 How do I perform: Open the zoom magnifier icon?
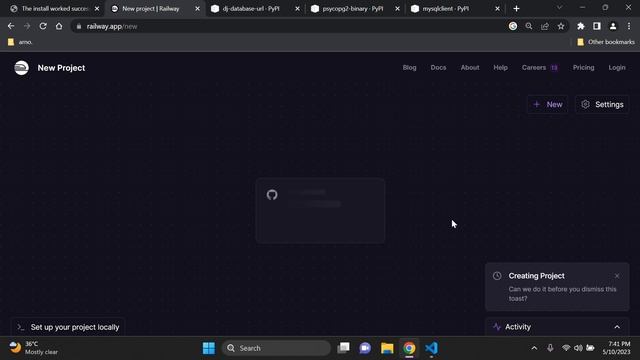click(x=529, y=26)
